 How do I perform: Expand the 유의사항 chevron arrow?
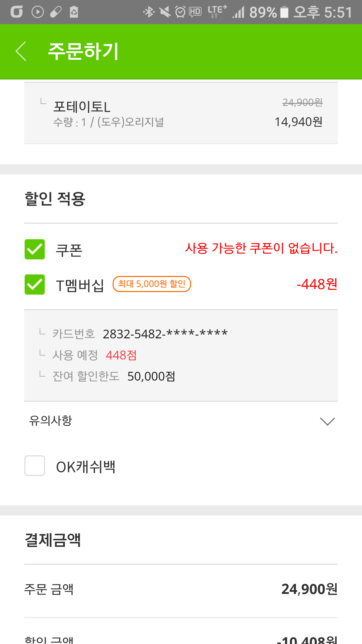[x=327, y=421]
